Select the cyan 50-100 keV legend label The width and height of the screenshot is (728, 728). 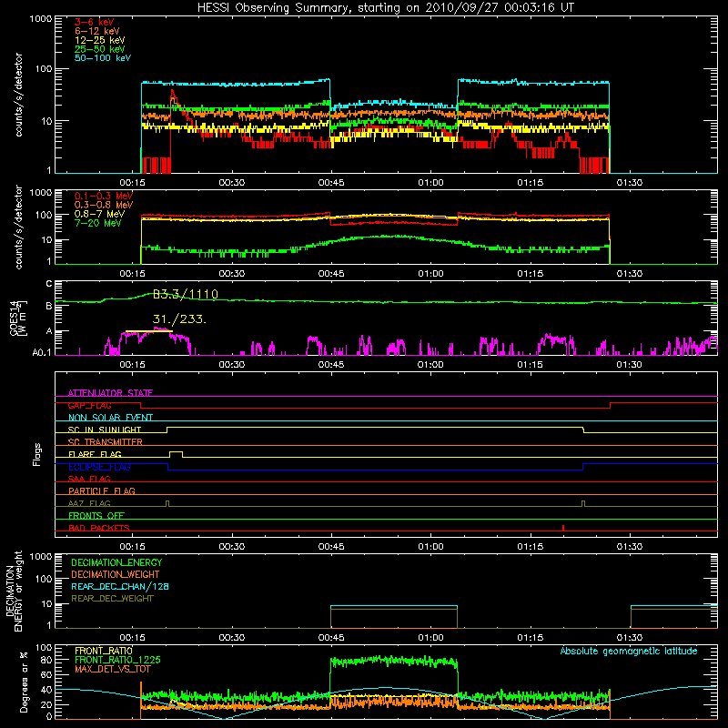pos(103,58)
